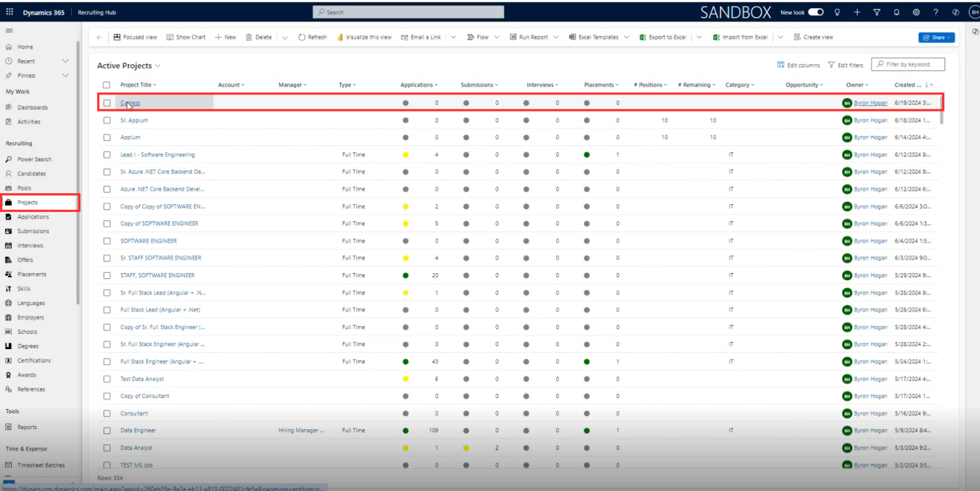The width and height of the screenshot is (980, 491).
Task: Go back using the toolbar back arrow
Action: (x=100, y=37)
